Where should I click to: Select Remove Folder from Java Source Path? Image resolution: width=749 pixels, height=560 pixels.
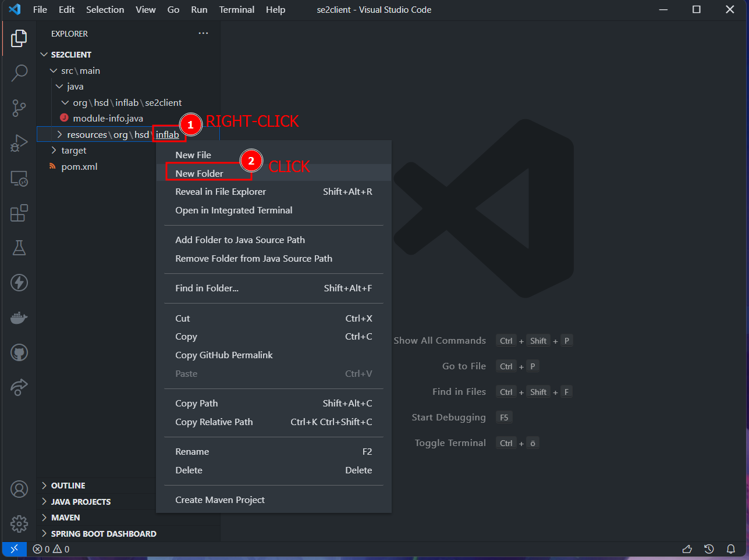click(274, 259)
